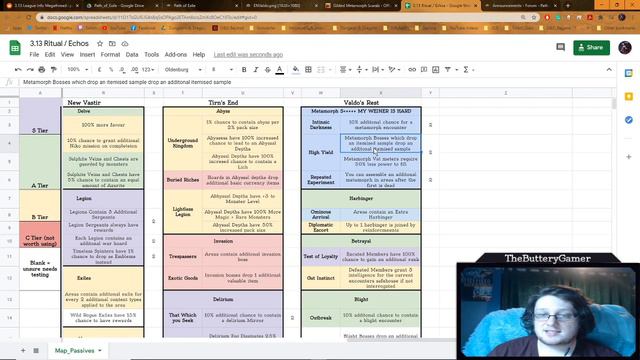Screen dimensions: 640x360
Task: View the cloud save status
Action: click(125, 43)
